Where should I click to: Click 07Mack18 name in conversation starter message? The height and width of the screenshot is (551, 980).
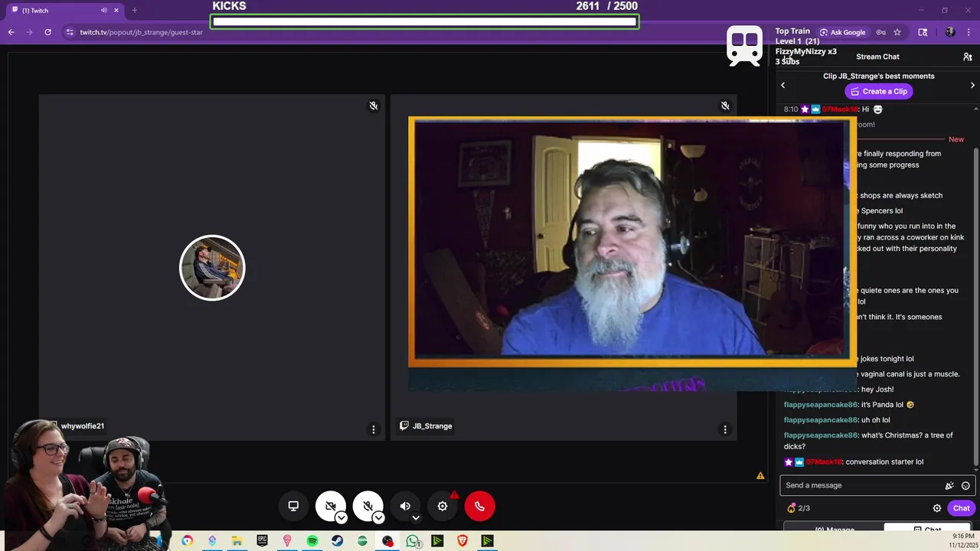(x=824, y=462)
